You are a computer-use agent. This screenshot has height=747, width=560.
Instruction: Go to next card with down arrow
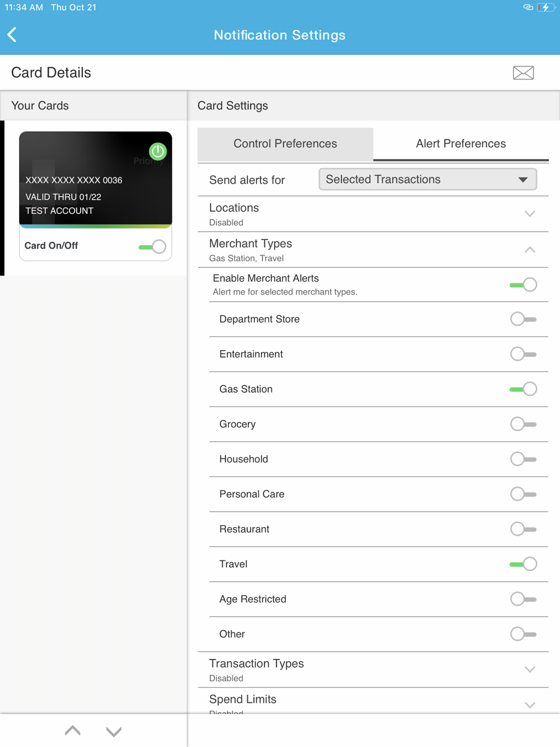(x=114, y=731)
